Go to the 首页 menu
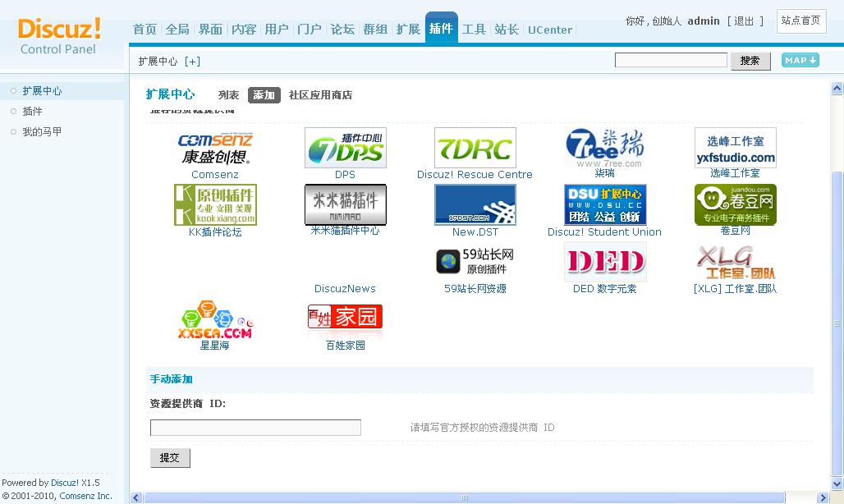844x504 pixels. click(144, 30)
